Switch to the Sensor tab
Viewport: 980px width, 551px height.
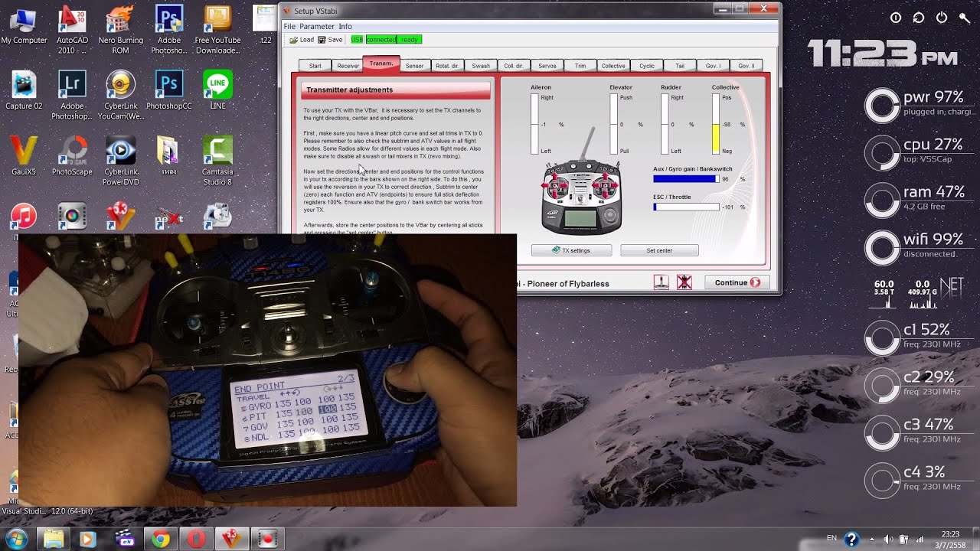414,66
